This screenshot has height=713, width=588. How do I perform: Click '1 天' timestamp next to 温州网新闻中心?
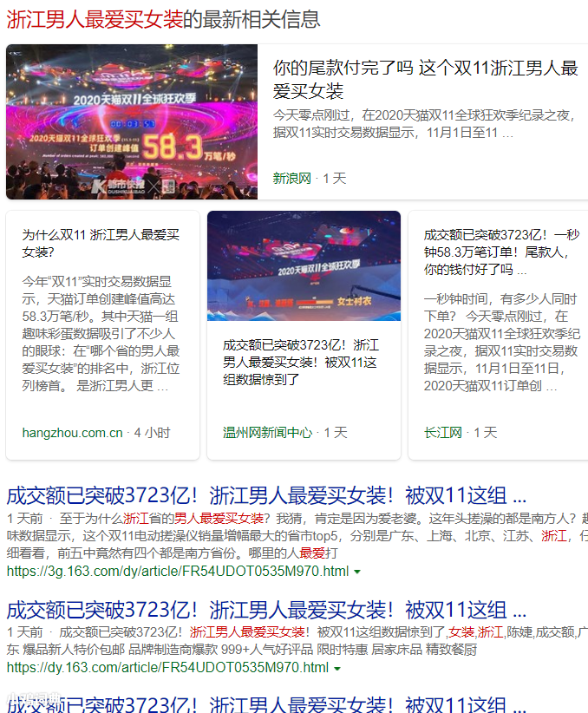pyautogui.click(x=335, y=433)
